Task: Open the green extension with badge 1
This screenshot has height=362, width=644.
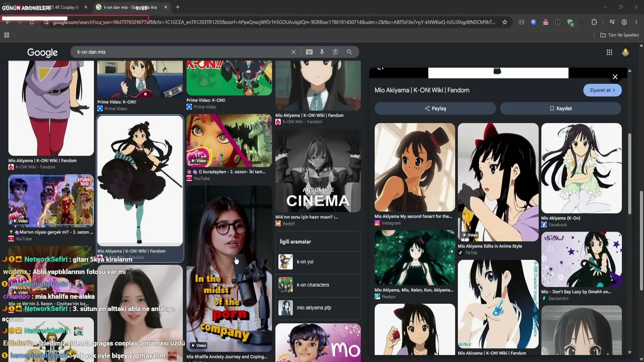Action: tap(570, 22)
